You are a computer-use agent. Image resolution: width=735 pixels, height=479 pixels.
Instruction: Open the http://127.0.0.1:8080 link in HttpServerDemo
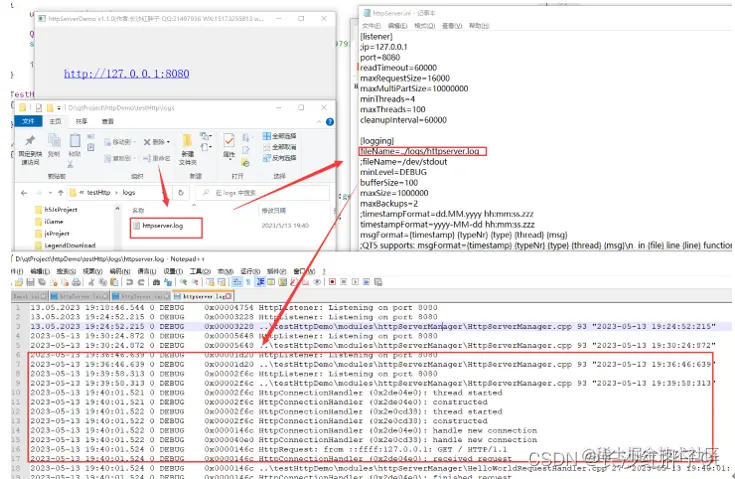click(x=127, y=74)
